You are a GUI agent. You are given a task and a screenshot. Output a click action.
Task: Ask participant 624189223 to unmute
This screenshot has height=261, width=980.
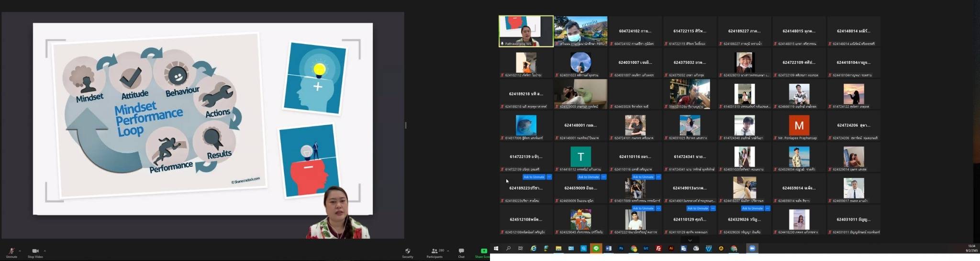click(534, 177)
